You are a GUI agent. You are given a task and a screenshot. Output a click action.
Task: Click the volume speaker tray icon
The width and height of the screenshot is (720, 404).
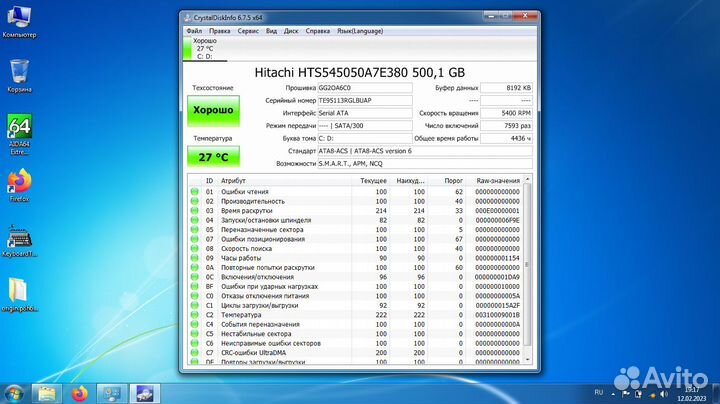[x=664, y=394]
